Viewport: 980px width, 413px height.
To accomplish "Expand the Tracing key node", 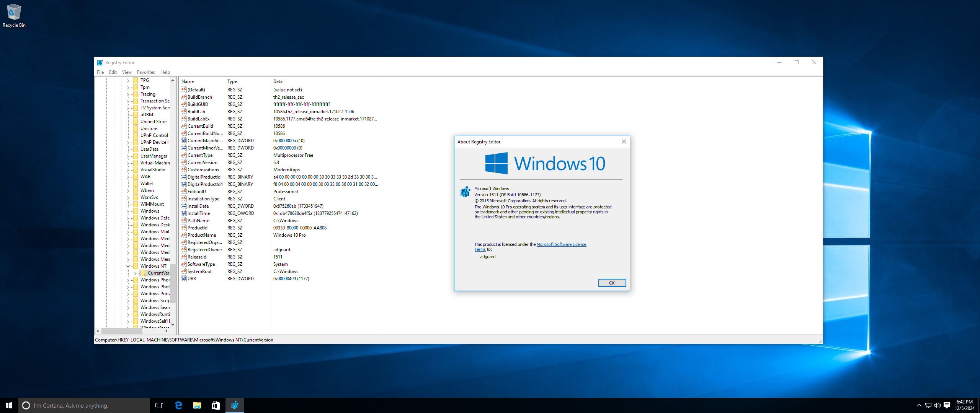I will pos(128,94).
